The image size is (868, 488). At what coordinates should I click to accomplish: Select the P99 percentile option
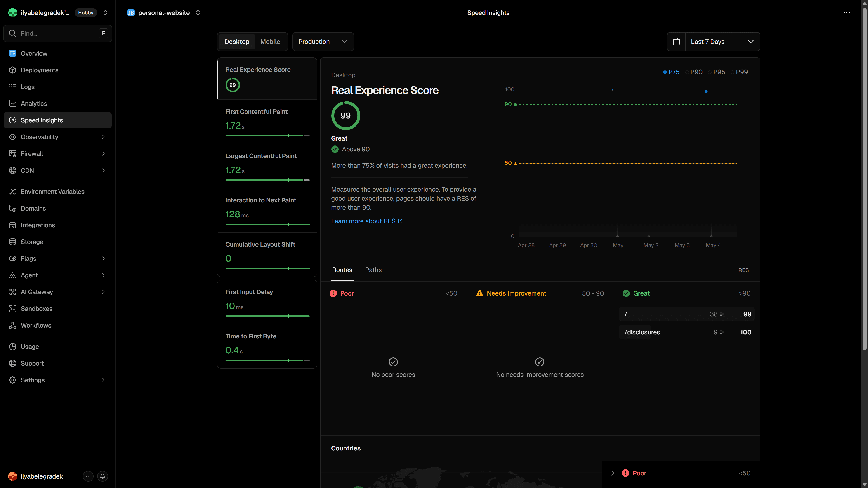(x=739, y=72)
